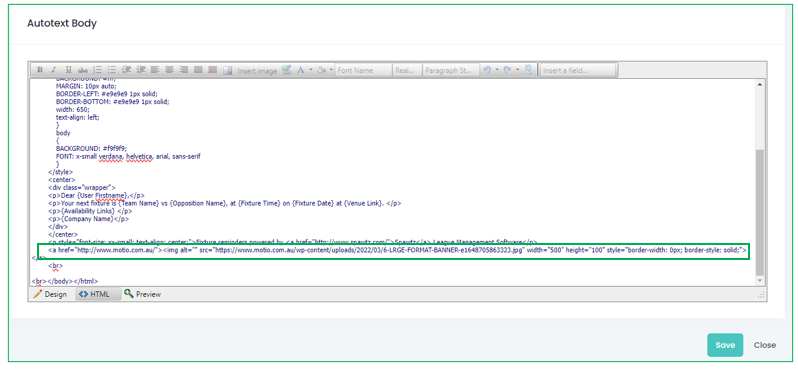Center align the text

coord(169,70)
